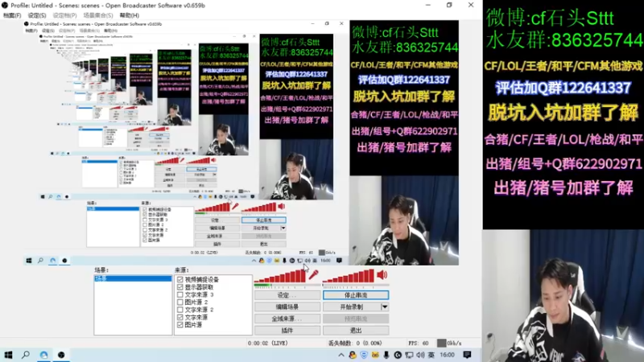The image size is (644, 362).
Task: Open the yellow cat tray icon
Action: click(375, 355)
